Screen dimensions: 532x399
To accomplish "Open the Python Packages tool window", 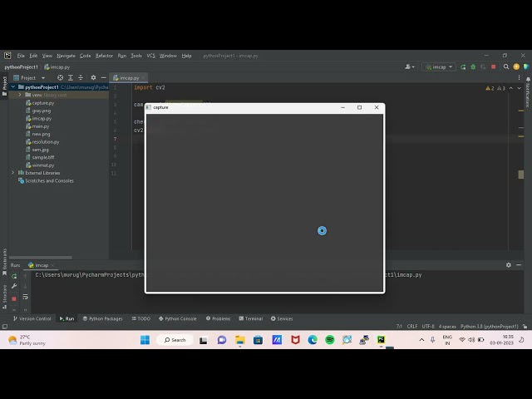I will pyautogui.click(x=103, y=318).
